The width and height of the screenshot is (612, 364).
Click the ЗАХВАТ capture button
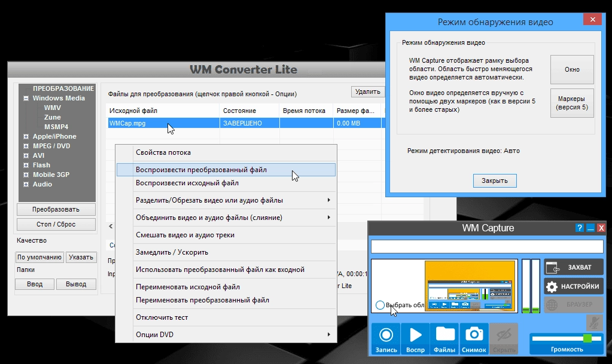pyautogui.click(x=573, y=267)
